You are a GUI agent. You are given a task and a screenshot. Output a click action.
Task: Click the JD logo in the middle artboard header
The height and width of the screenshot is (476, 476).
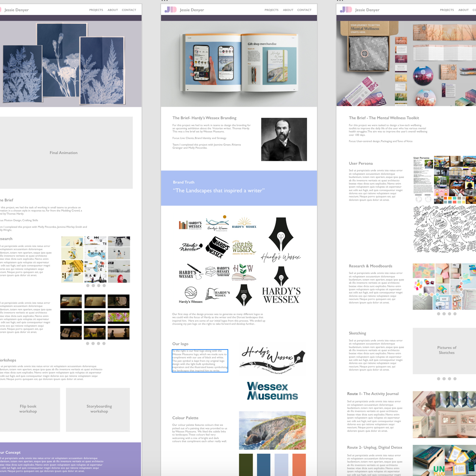[171, 10]
